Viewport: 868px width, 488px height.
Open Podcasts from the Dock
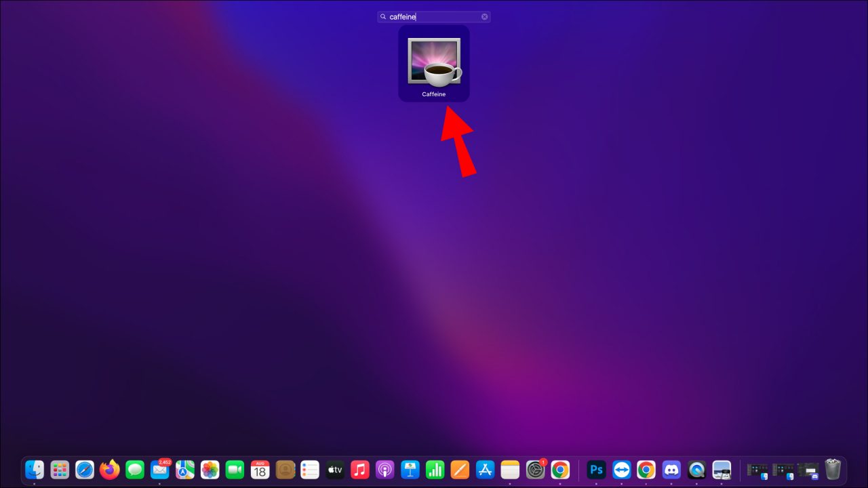(x=385, y=469)
